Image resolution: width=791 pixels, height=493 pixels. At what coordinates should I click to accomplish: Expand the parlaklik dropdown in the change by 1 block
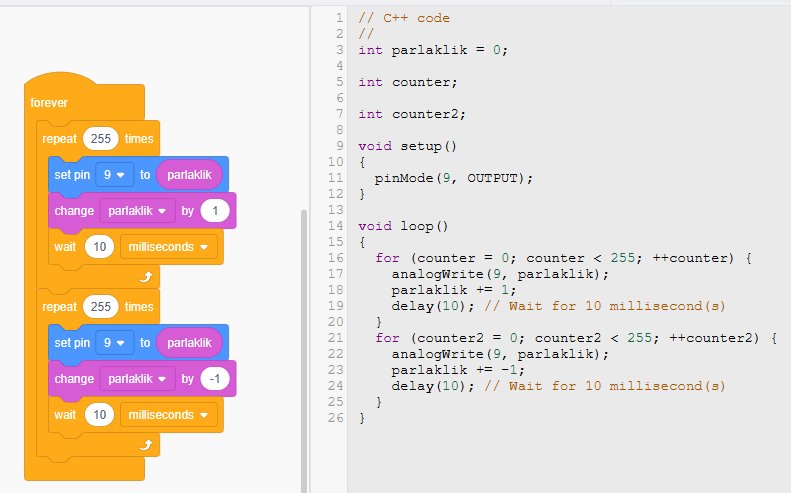[x=137, y=211]
